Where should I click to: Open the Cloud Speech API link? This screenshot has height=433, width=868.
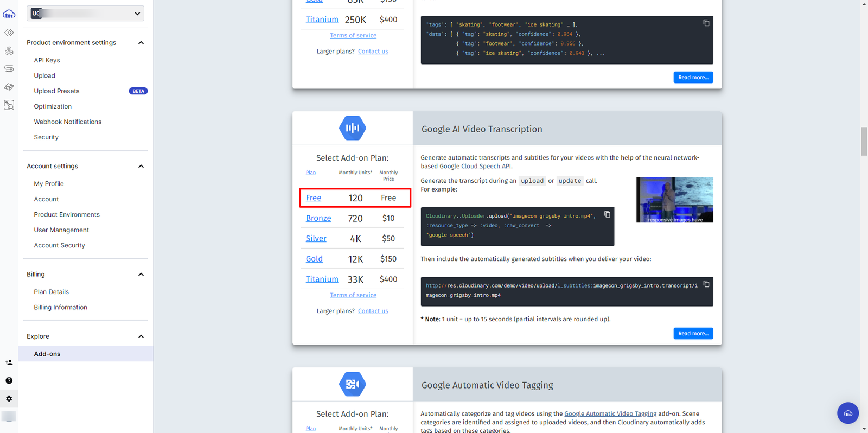coord(486,167)
